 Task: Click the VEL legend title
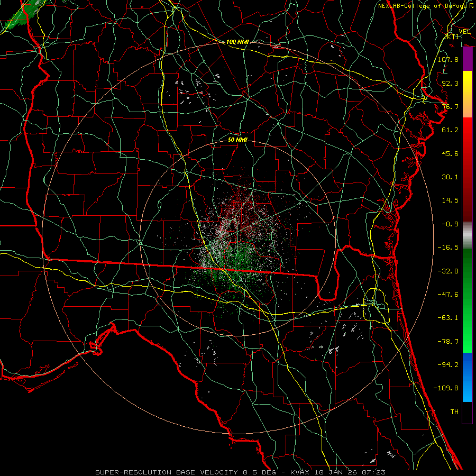pyautogui.click(x=464, y=32)
